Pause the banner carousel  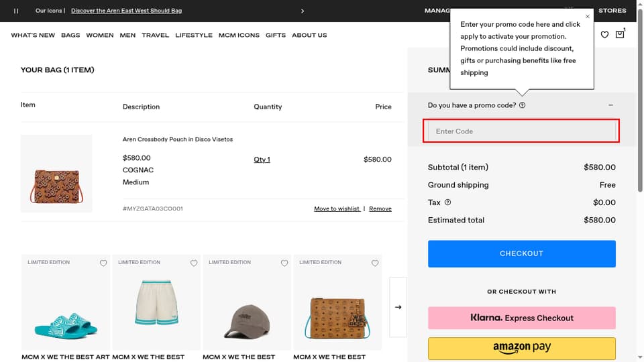(16, 11)
